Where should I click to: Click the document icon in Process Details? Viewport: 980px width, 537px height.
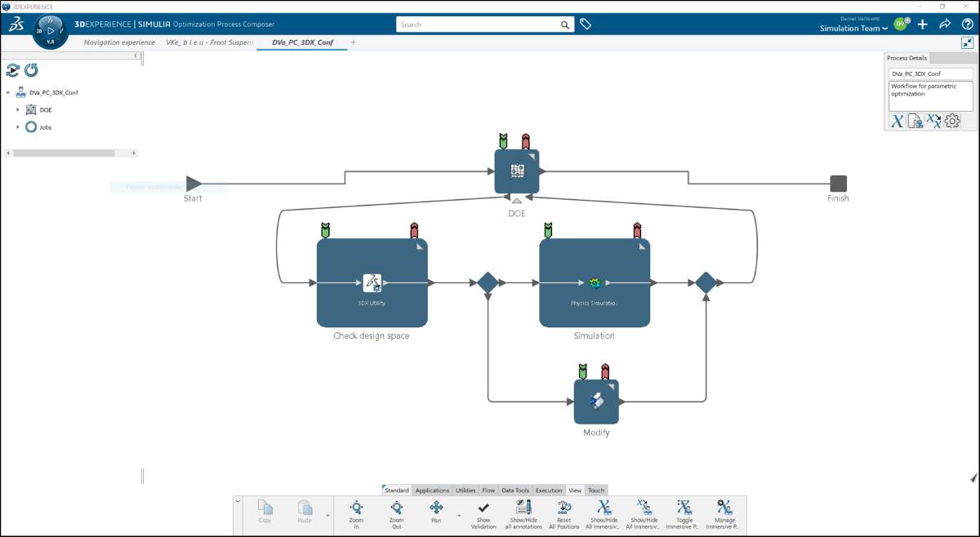click(915, 122)
